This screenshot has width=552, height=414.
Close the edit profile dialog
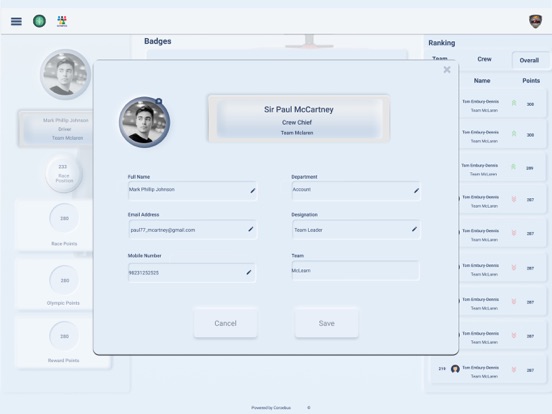447,70
